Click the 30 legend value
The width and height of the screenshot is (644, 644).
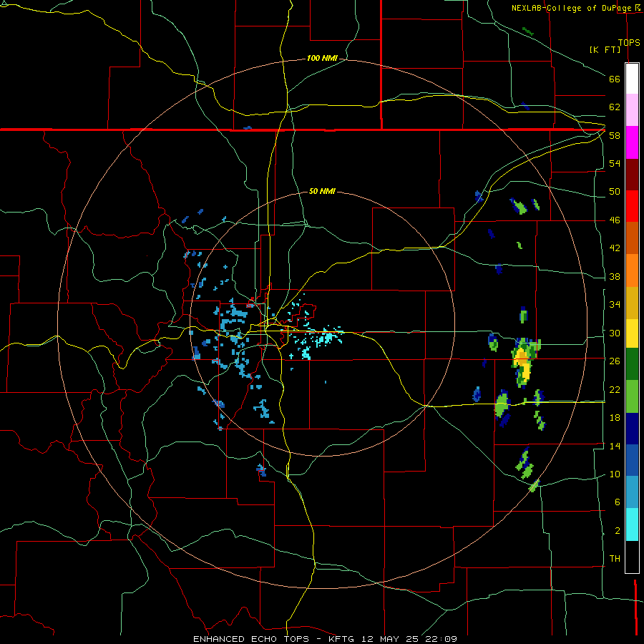pos(615,333)
